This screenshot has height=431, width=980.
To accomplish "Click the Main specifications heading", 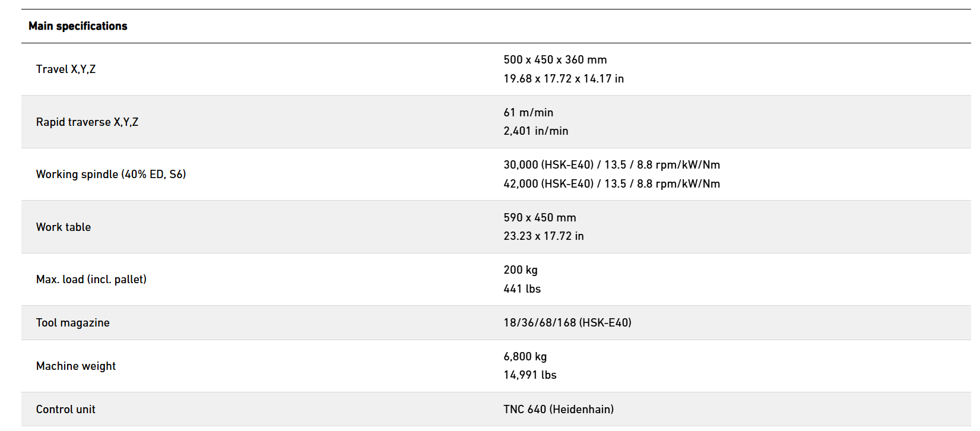I will (78, 26).
